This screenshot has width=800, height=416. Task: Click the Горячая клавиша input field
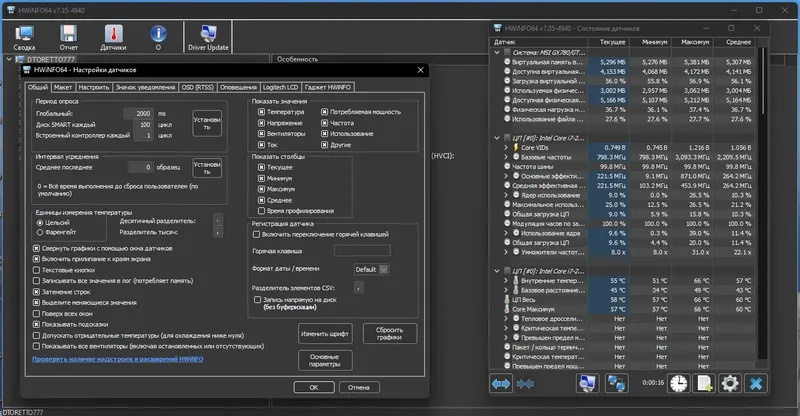point(362,251)
